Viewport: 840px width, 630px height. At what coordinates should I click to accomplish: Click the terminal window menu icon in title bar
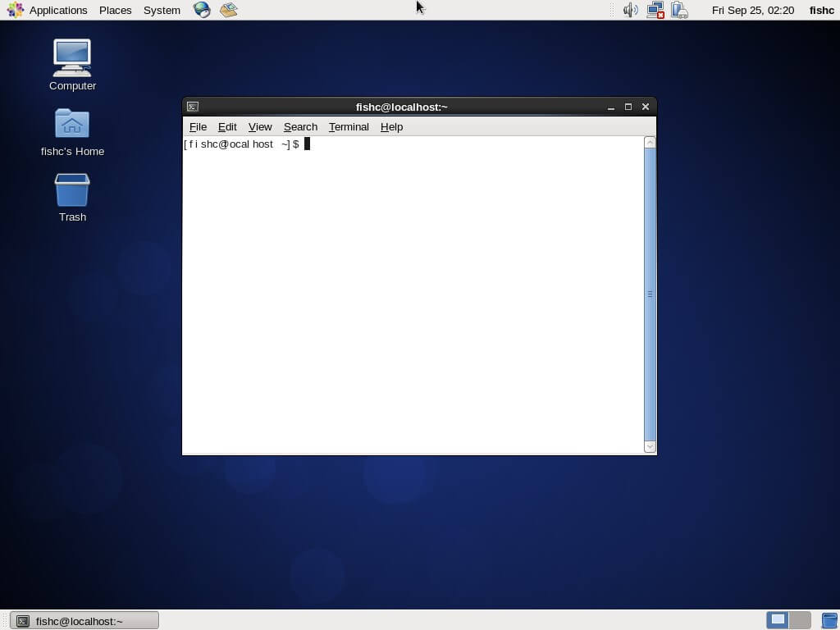coord(193,107)
